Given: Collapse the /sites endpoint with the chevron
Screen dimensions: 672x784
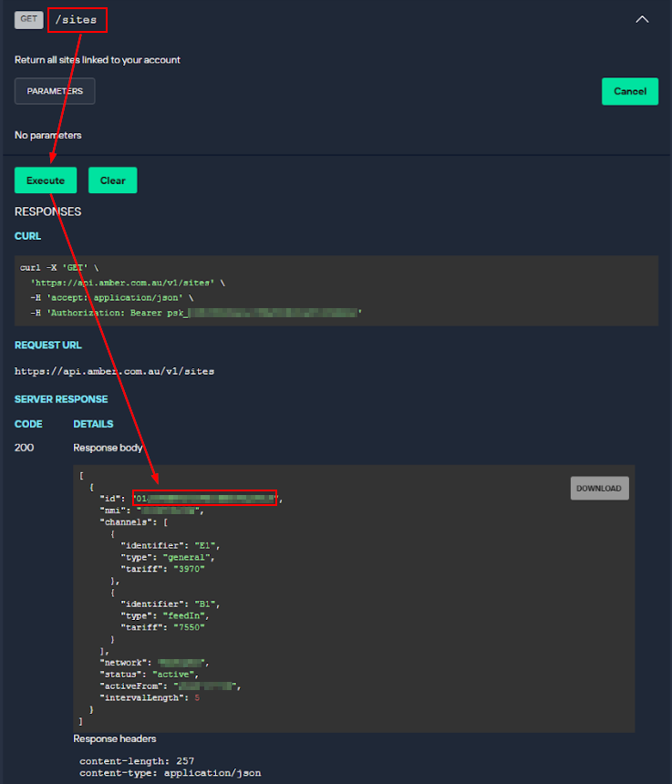Looking at the screenshot, I should 642,19.
